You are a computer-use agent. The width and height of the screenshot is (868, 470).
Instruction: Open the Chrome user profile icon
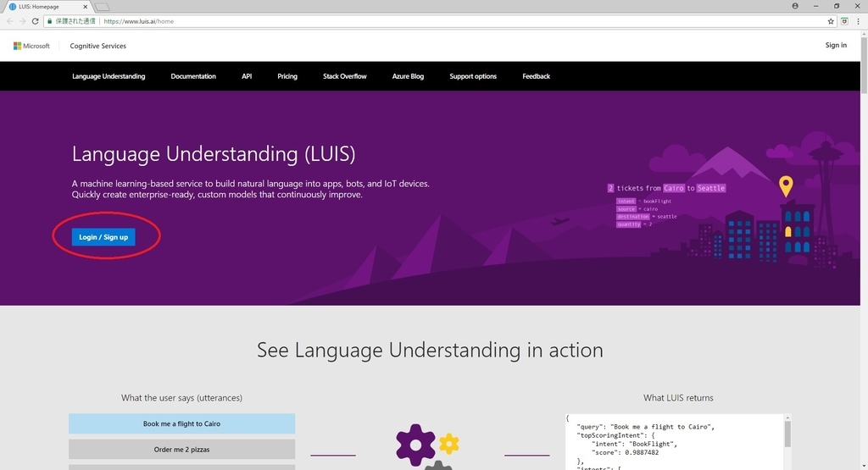click(x=795, y=6)
